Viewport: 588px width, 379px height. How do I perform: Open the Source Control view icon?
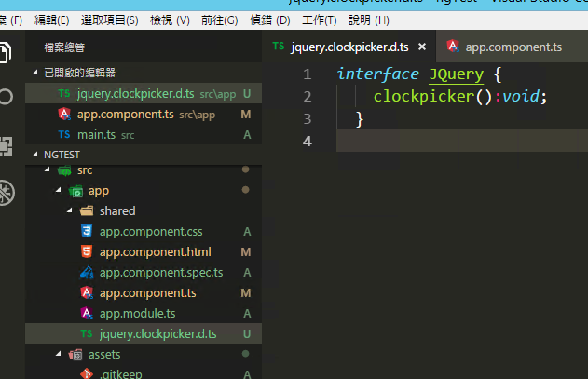(x=6, y=146)
